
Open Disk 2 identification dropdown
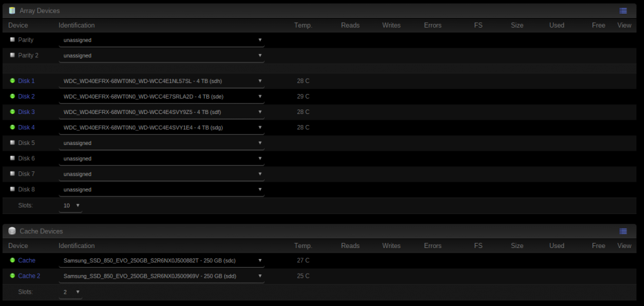pyautogui.click(x=162, y=97)
